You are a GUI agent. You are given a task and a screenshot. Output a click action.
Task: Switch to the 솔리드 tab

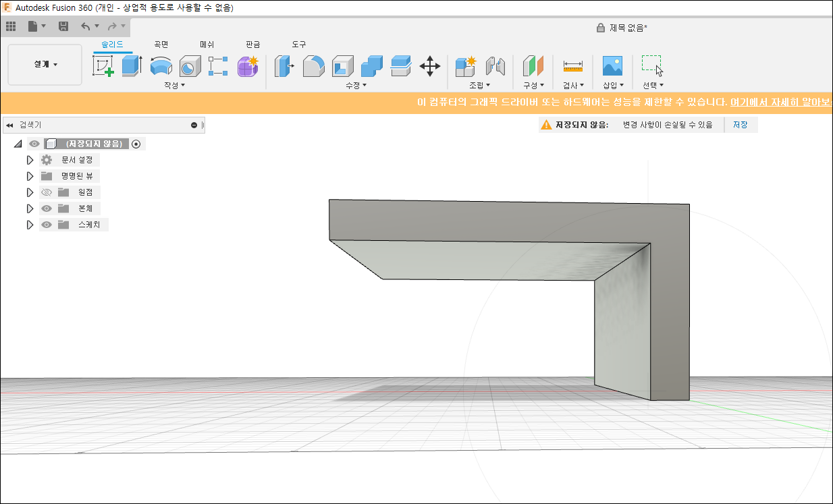click(113, 44)
